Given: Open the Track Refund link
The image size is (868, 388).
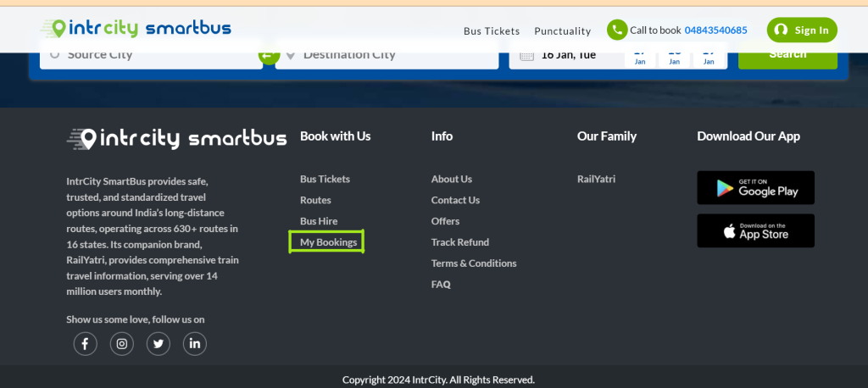Looking at the screenshot, I should pos(460,242).
